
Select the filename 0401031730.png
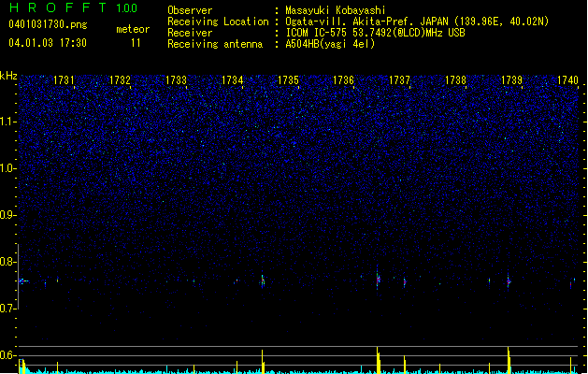point(48,25)
